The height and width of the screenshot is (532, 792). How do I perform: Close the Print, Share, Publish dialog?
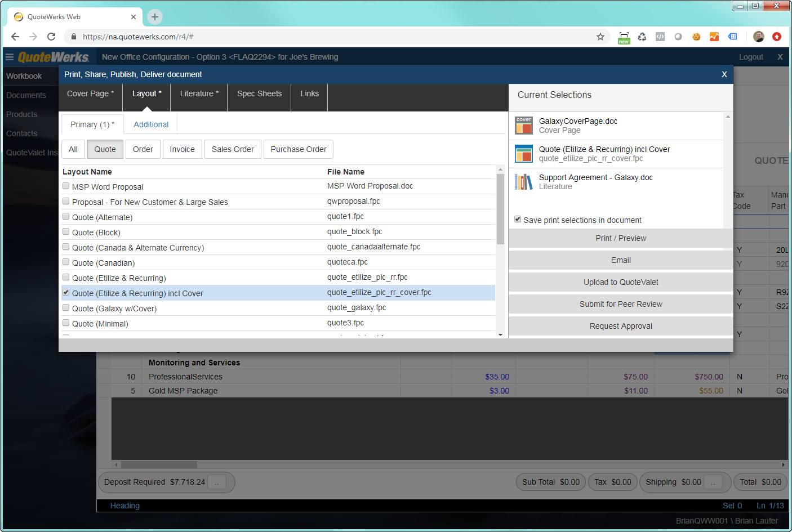point(724,74)
